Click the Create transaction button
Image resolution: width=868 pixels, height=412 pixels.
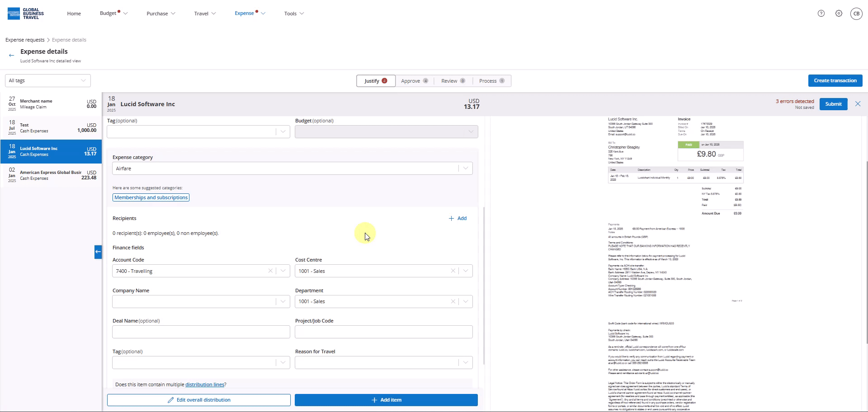tap(835, 80)
